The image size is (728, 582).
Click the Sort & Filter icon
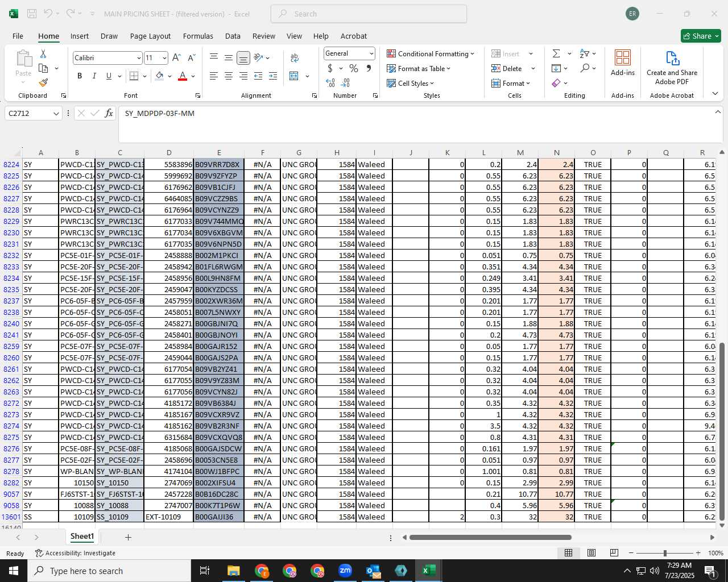[x=585, y=53]
